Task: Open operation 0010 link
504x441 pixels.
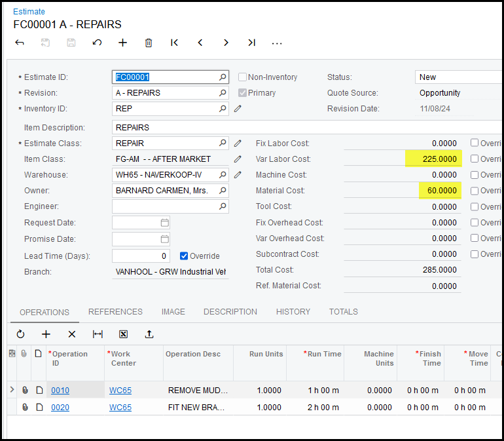Action: [60, 391]
